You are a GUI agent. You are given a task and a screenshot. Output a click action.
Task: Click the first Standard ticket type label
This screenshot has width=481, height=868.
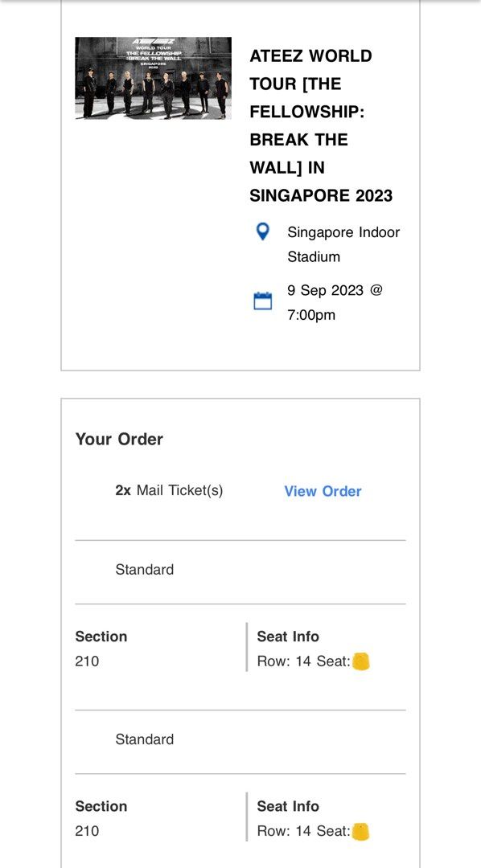143,569
